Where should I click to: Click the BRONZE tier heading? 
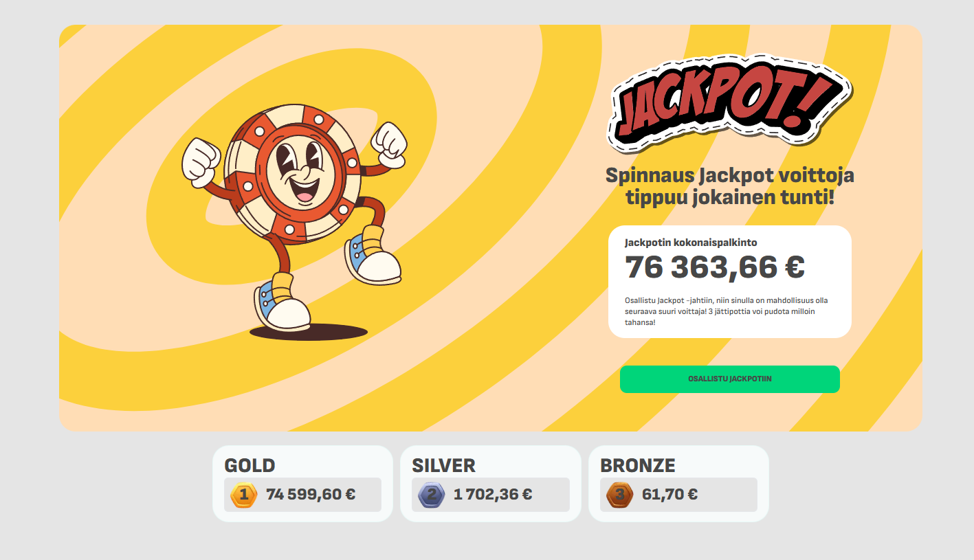point(638,465)
